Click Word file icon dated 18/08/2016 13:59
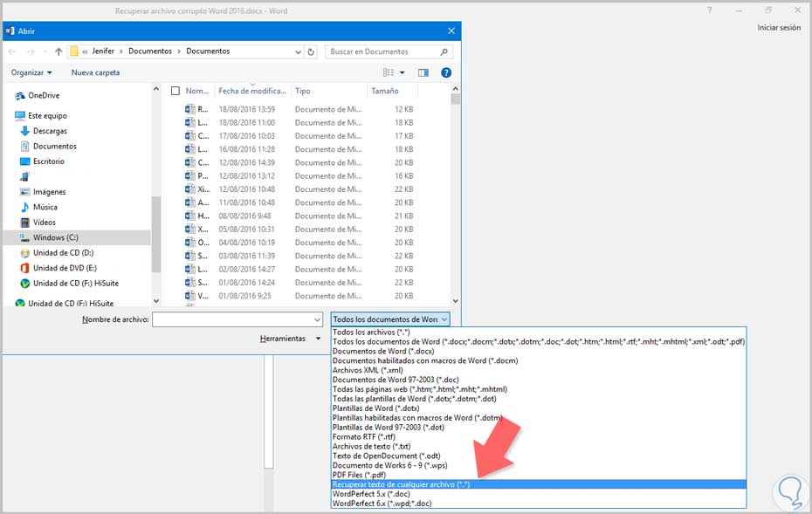The image size is (812, 514). [x=190, y=109]
